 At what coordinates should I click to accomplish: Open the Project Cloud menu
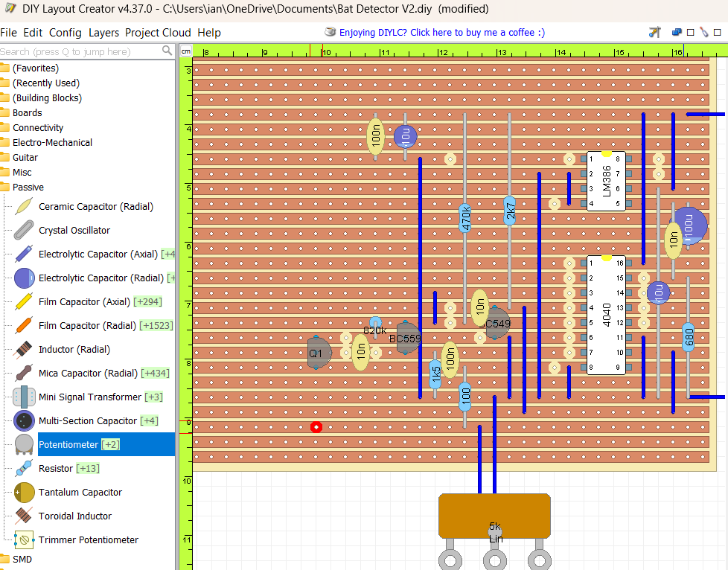(x=158, y=33)
